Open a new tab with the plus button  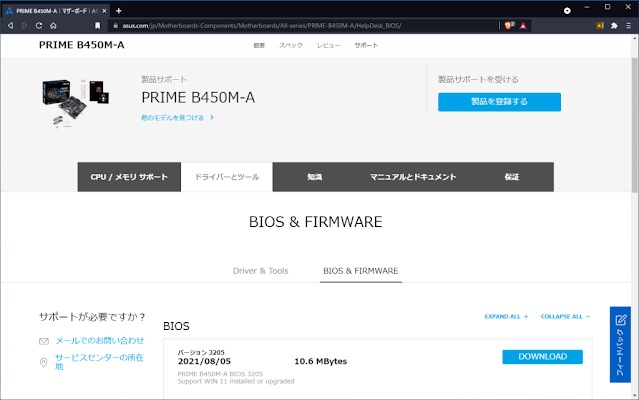119,11
